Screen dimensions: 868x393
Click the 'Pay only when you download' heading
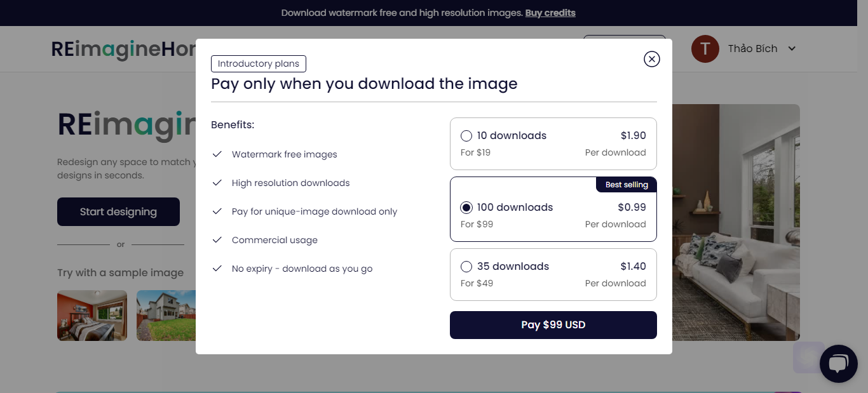tap(364, 84)
